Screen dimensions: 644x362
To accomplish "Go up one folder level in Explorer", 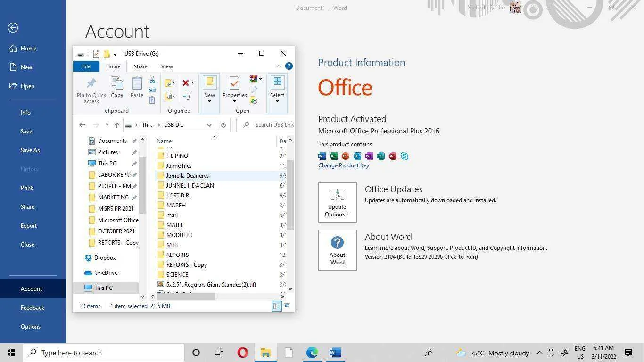I will (x=117, y=125).
